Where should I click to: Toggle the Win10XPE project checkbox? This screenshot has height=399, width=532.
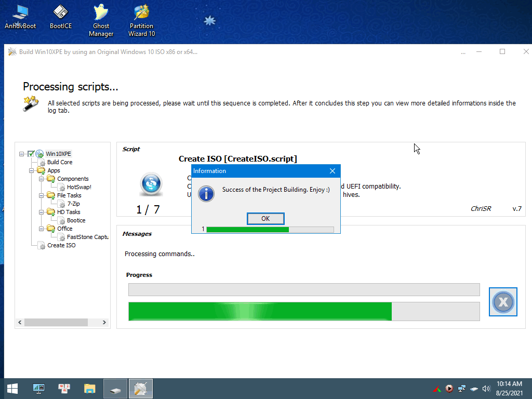[x=31, y=154]
